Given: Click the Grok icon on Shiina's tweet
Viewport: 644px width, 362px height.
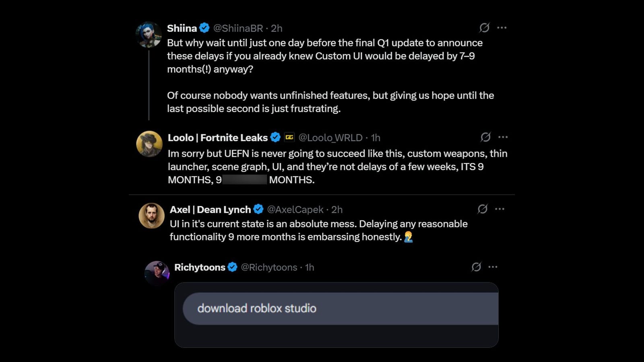Looking at the screenshot, I should click(x=484, y=28).
